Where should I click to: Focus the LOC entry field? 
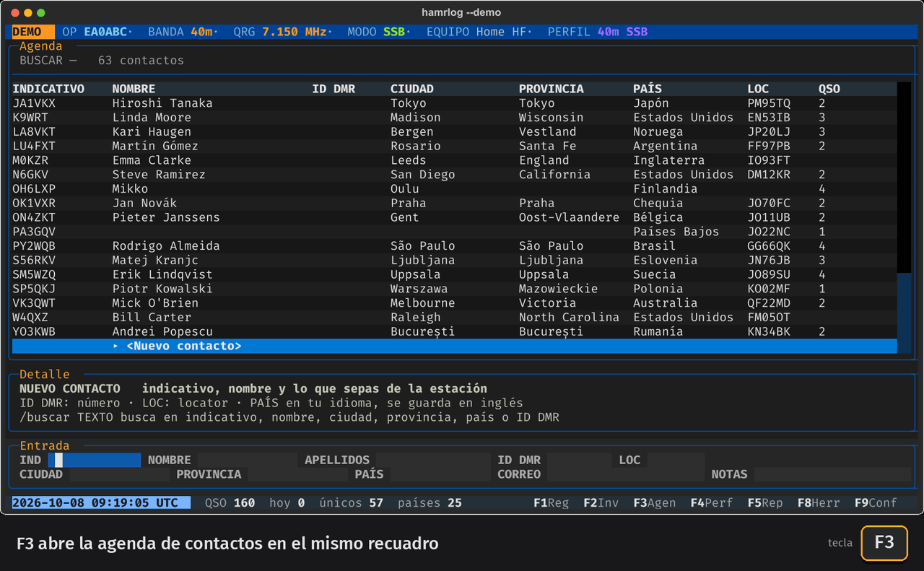(x=676, y=460)
